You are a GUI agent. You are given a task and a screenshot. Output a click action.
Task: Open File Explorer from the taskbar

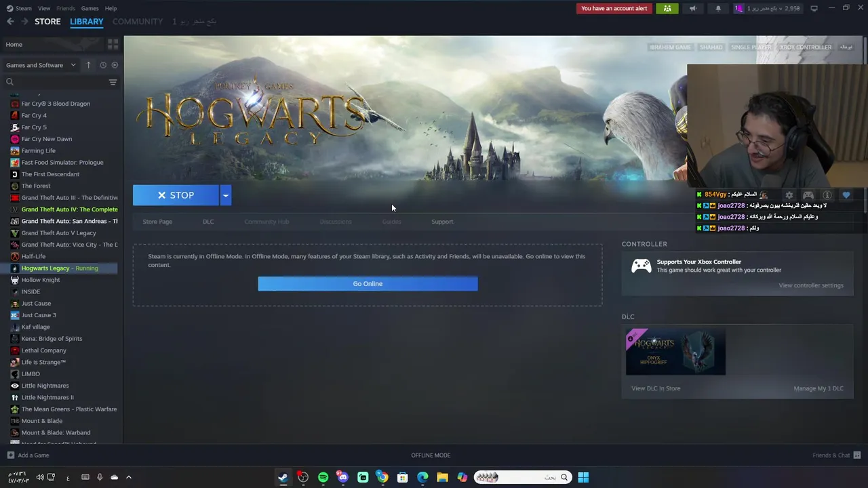442,477
